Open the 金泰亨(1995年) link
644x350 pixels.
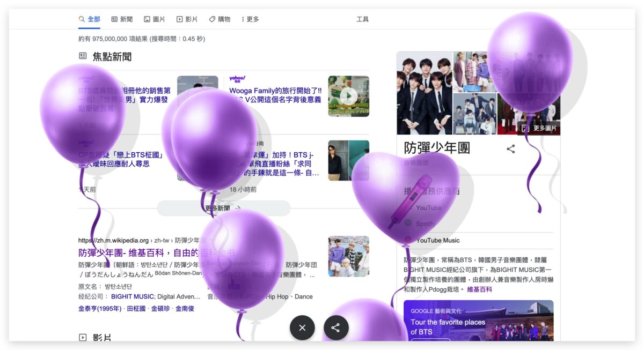(100, 309)
